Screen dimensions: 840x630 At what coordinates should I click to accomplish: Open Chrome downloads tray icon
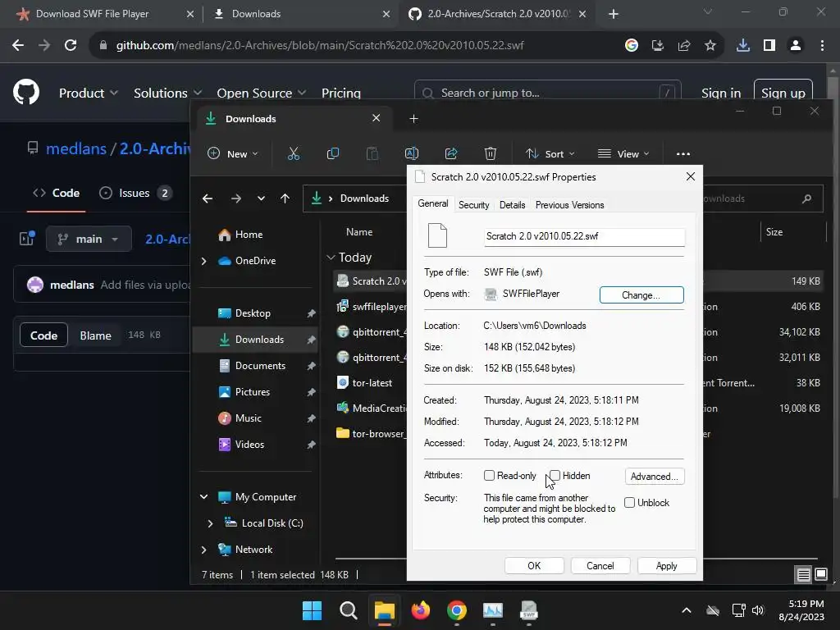point(743,45)
